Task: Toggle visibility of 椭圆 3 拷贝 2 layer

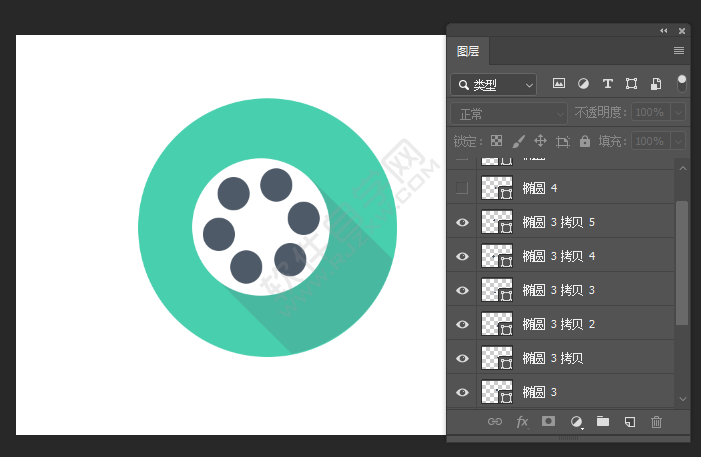Action: 462,324
